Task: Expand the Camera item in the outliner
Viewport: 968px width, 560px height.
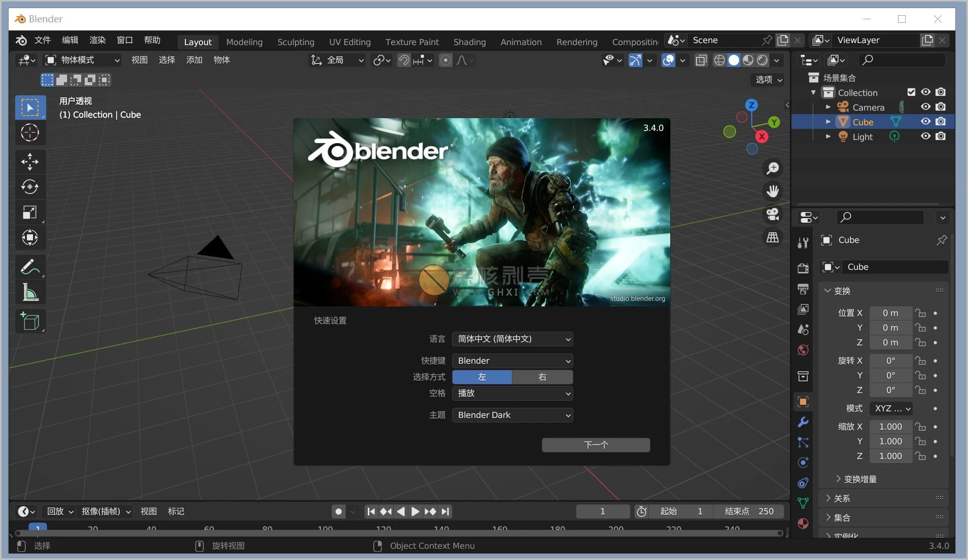Action: 828,107
